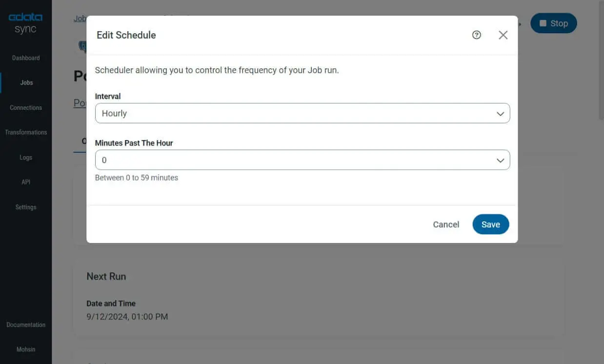The image size is (604, 364).
Task: Open the Interval dropdown showing Hourly
Action: point(302,113)
